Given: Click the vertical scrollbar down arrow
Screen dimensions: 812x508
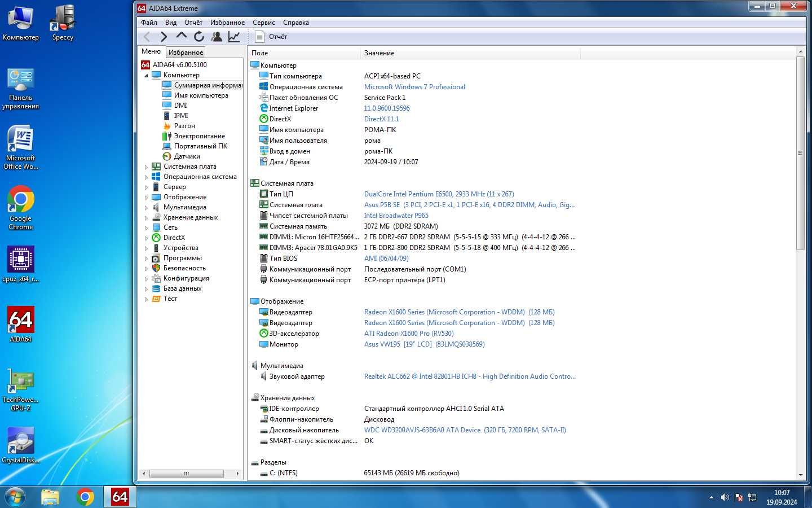Looking at the screenshot, I should click(801, 475).
